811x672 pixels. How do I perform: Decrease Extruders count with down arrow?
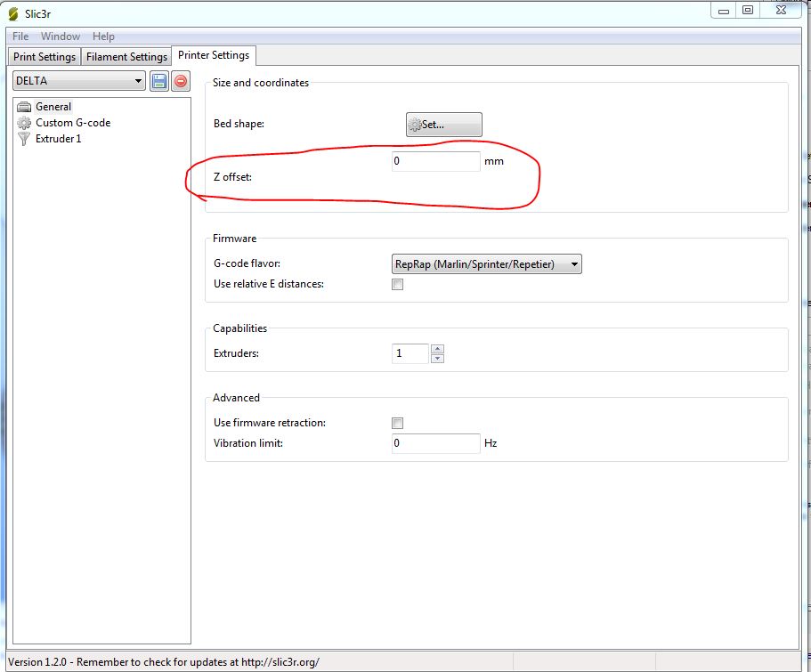(x=437, y=359)
